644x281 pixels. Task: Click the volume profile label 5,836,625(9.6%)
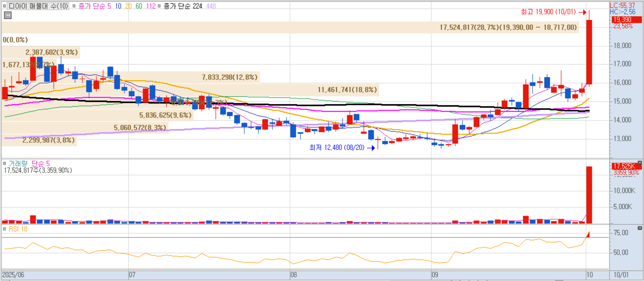pyautogui.click(x=165, y=115)
